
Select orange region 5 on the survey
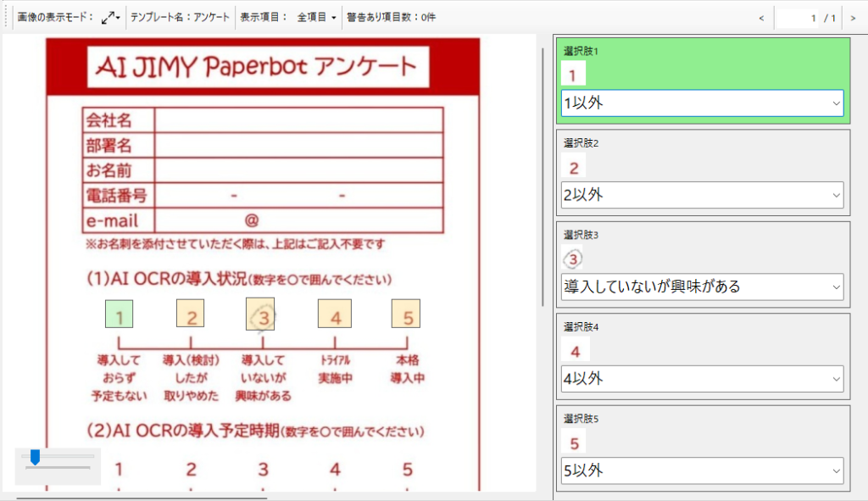[406, 314]
